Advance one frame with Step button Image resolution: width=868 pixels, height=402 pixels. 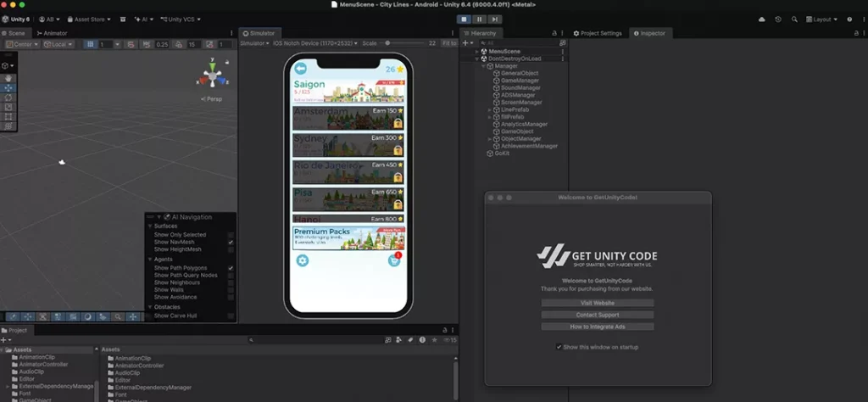494,20
